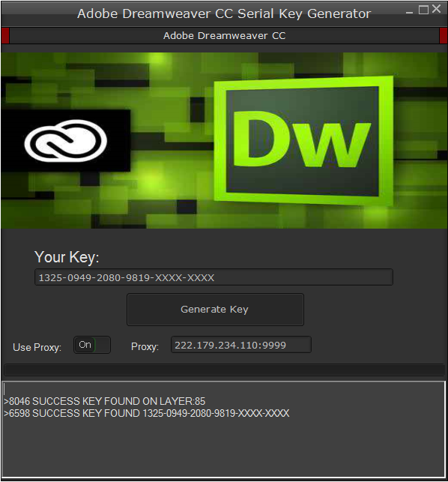Click the Creative Cloud logo icon
Image resolution: width=448 pixels, height=482 pixels.
(65, 141)
